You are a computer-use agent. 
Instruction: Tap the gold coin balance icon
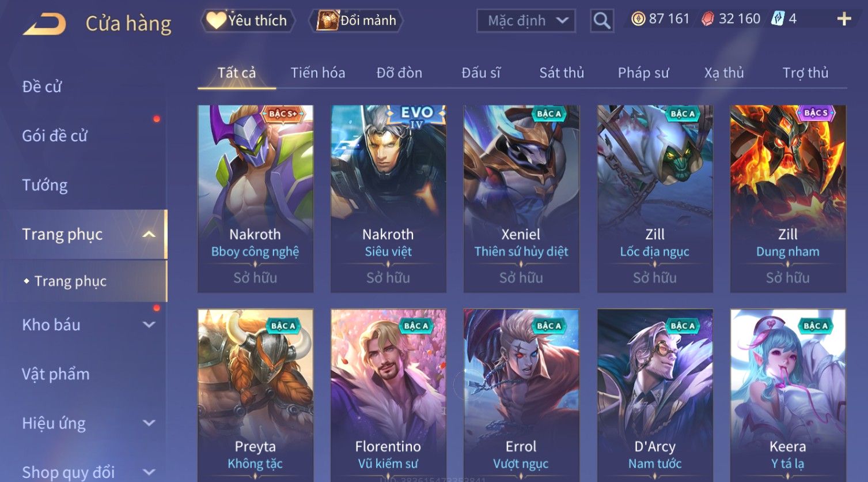point(638,19)
